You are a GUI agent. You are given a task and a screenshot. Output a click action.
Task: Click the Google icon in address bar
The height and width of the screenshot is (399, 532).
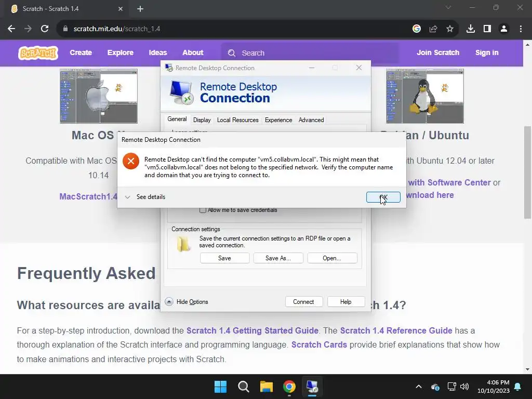point(417,29)
